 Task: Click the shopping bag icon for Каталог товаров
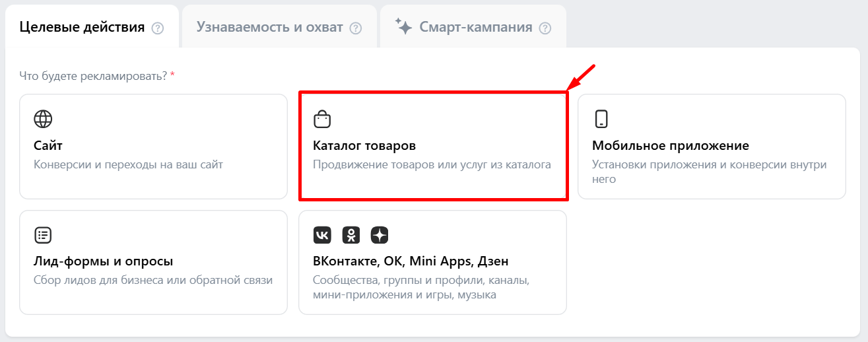tap(321, 119)
